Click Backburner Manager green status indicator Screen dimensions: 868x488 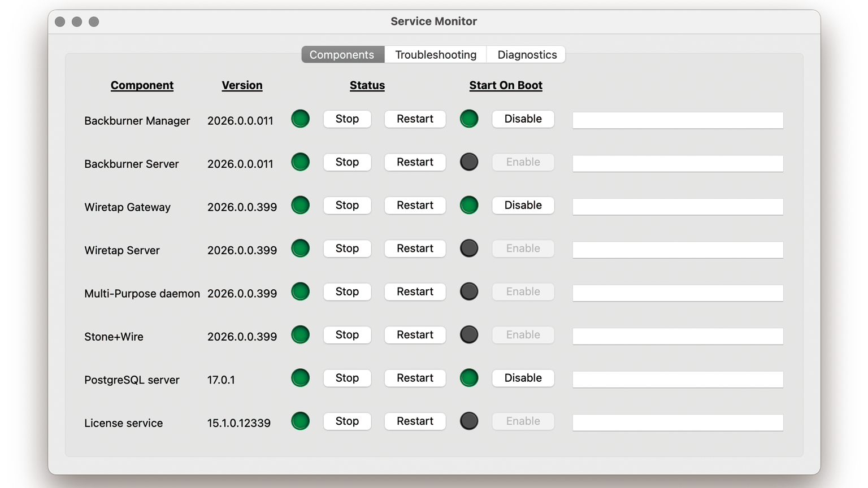pyautogui.click(x=300, y=119)
